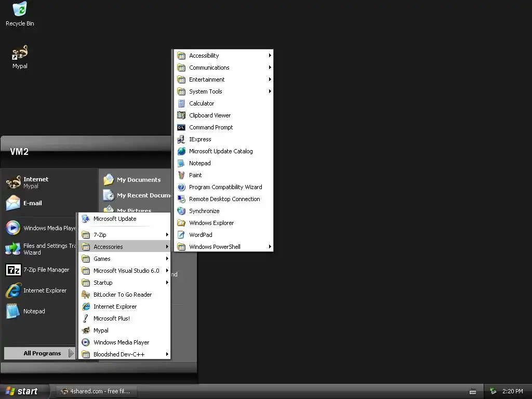Click the Microsoft Update Catalog globe icon
The height and width of the screenshot is (399, 532).
(181, 151)
